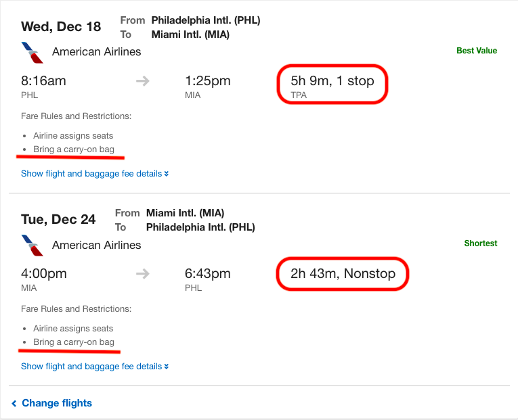518x420 pixels.
Task: Click the American Airlines logo for Dec 18 flight
Action: click(x=33, y=53)
